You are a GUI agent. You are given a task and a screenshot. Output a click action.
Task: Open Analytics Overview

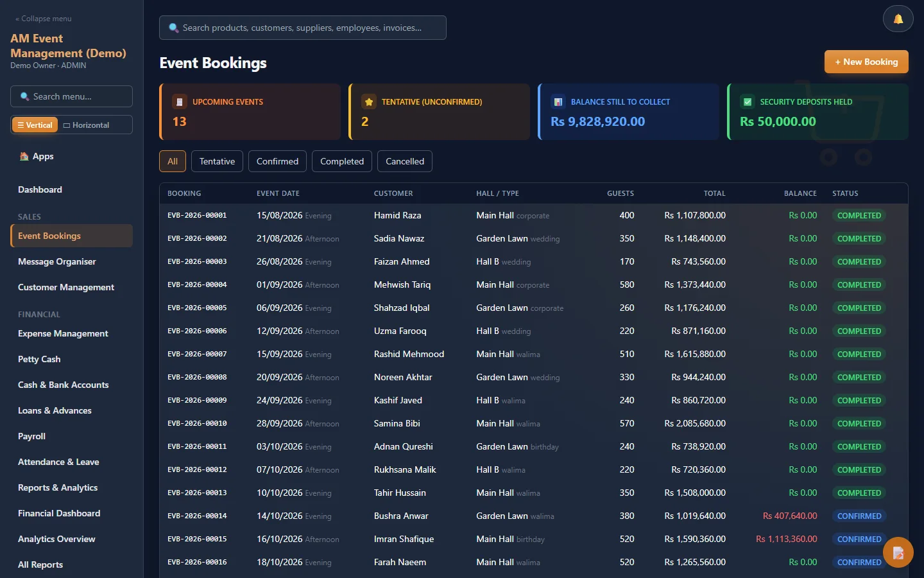[71, 539]
